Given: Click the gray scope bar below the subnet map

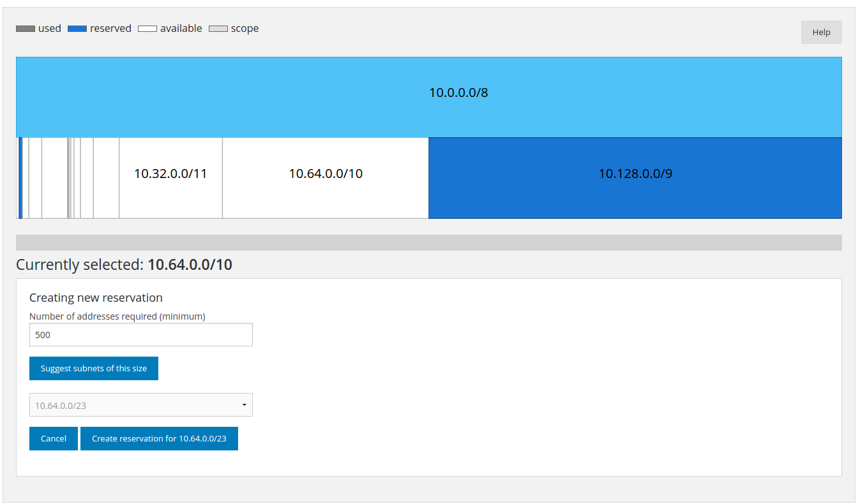Looking at the screenshot, I should (x=428, y=242).
